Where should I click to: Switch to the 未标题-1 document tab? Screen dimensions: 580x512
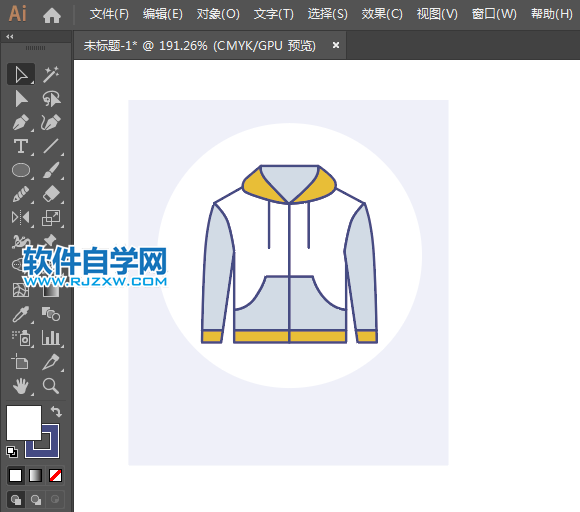coord(200,46)
